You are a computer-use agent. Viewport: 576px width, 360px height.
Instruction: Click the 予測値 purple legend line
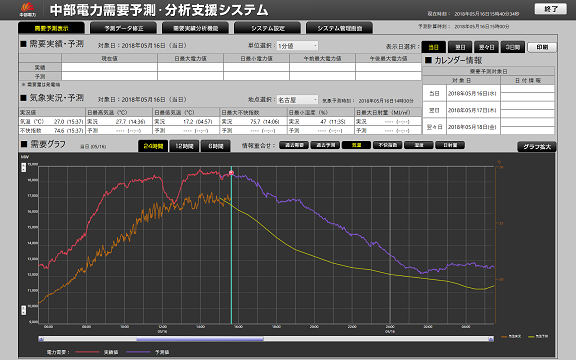coord(138,352)
